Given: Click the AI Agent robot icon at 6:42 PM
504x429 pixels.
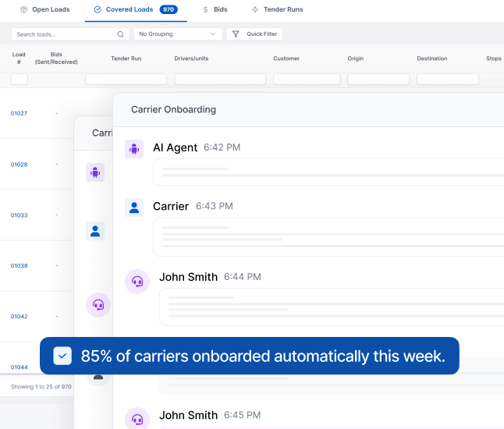Looking at the screenshot, I should pos(134,149).
